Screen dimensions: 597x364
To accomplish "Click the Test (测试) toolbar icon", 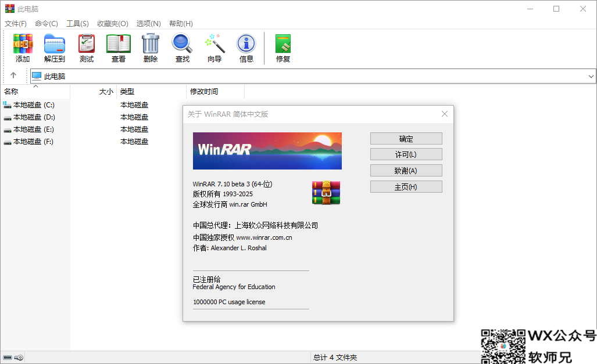I will (87, 44).
